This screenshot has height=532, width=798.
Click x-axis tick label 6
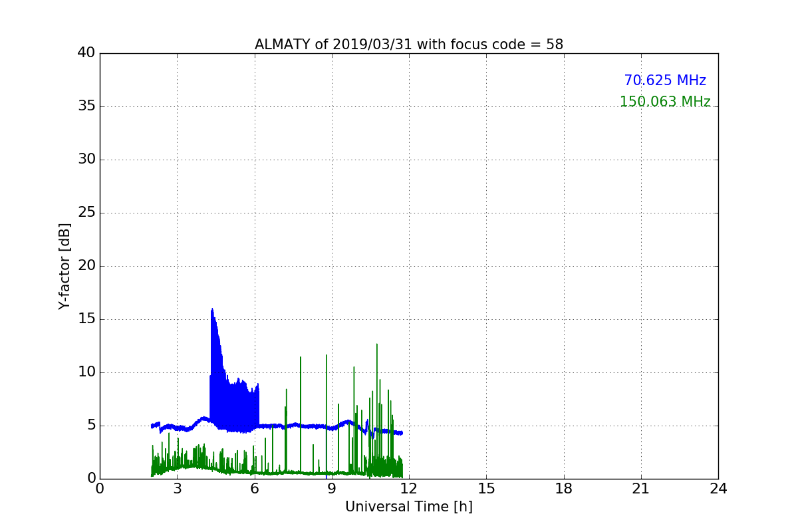pyautogui.click(x=255, y=489)
